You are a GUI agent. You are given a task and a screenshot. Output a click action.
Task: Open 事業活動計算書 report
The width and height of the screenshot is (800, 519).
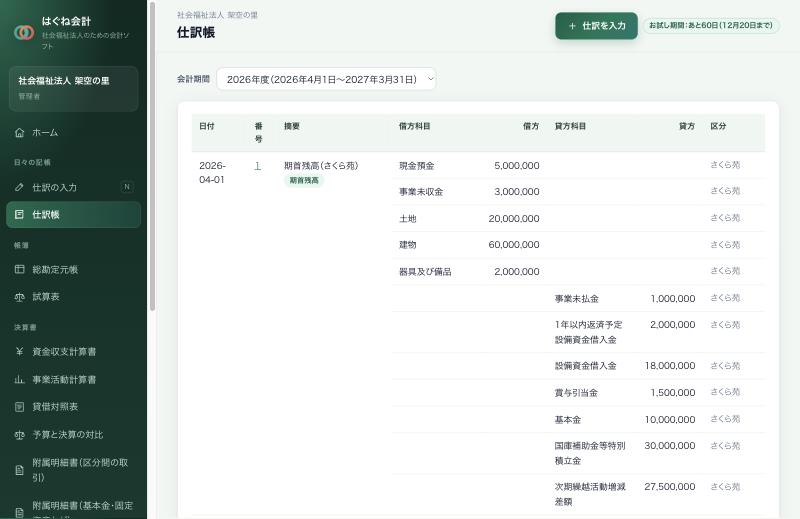point(73,379)
